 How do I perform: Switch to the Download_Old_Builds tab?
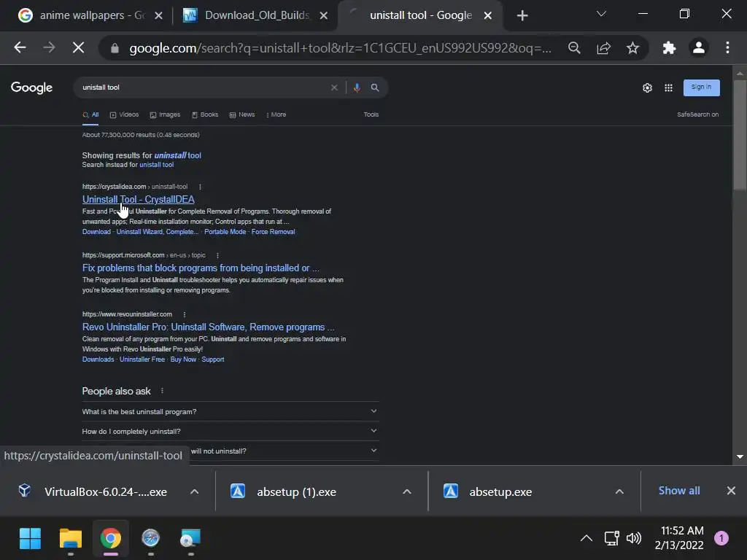click(248, 16)
